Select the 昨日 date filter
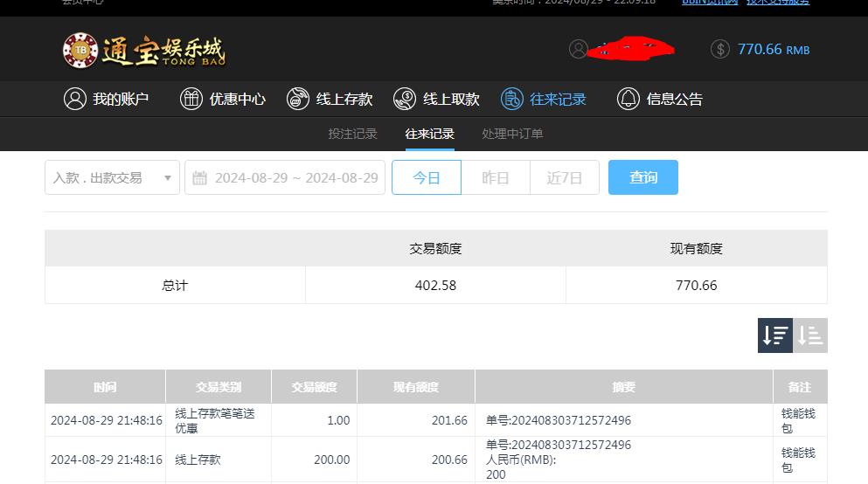The height and width of the screenshot is (484, 868). tap(496, 177)
